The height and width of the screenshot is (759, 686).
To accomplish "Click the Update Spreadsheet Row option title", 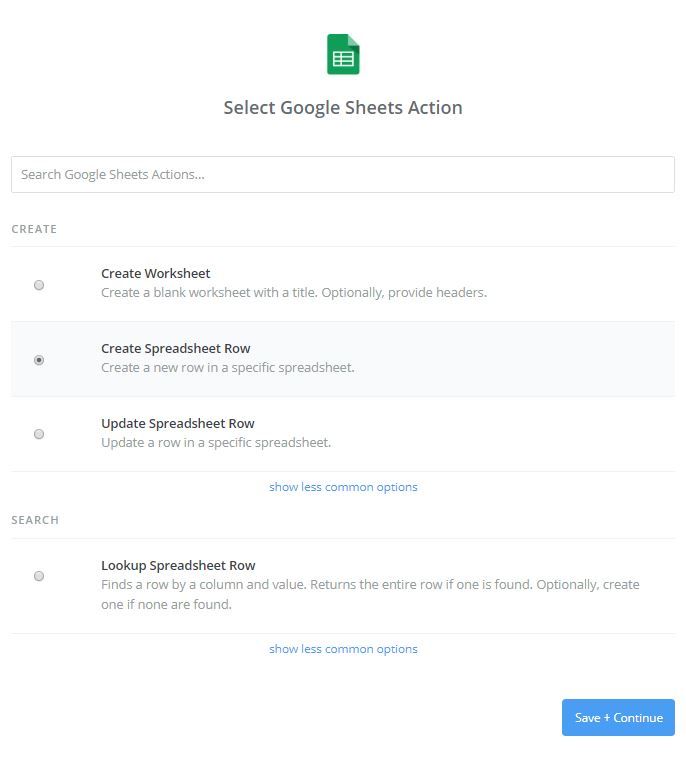I will (178, 423).
